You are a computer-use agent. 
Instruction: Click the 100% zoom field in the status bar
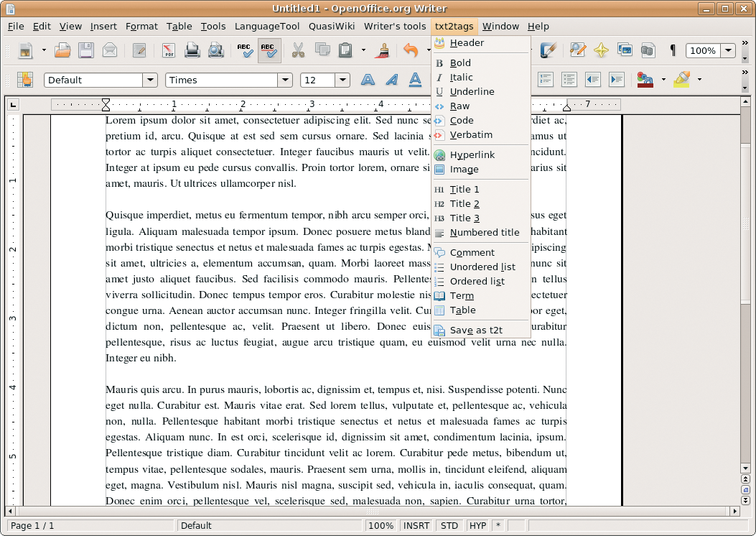coord(381,525)
